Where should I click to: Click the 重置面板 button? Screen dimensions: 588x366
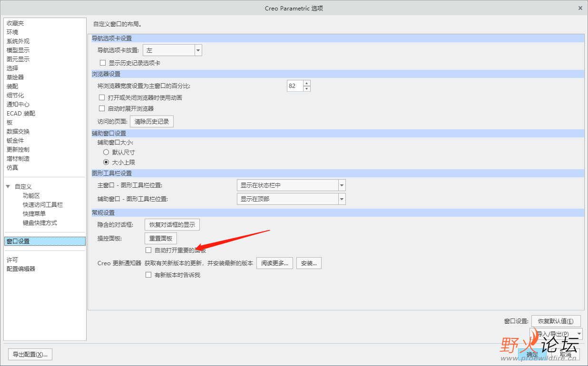click(x=161, y=238)
